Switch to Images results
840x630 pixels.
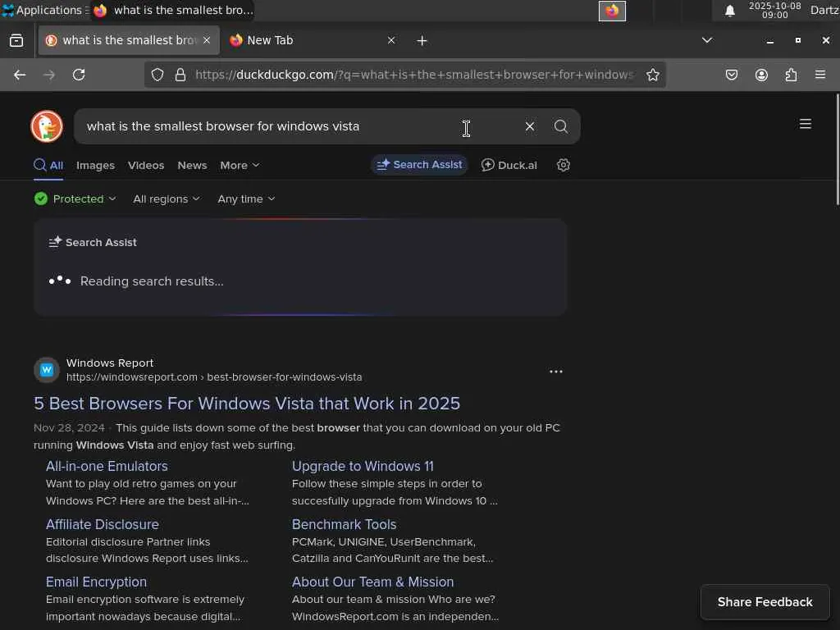(95, 165)
